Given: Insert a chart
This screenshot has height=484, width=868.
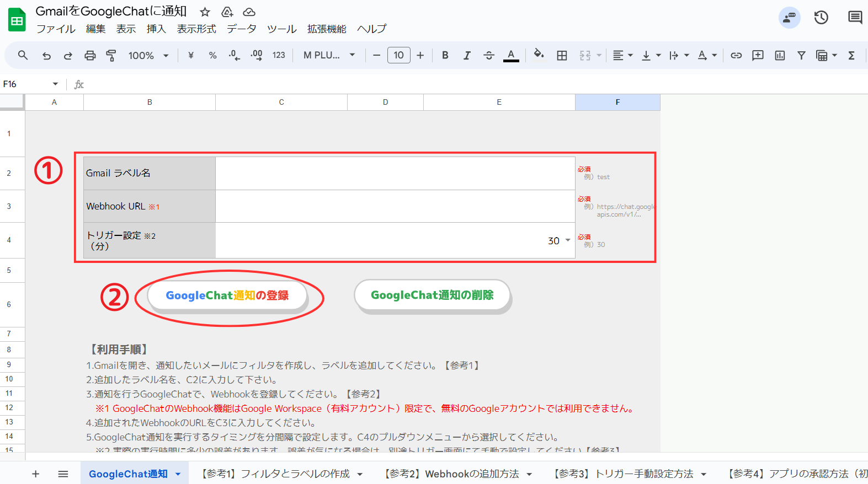Looking at the screenshot, I should (x=780, y=55).
